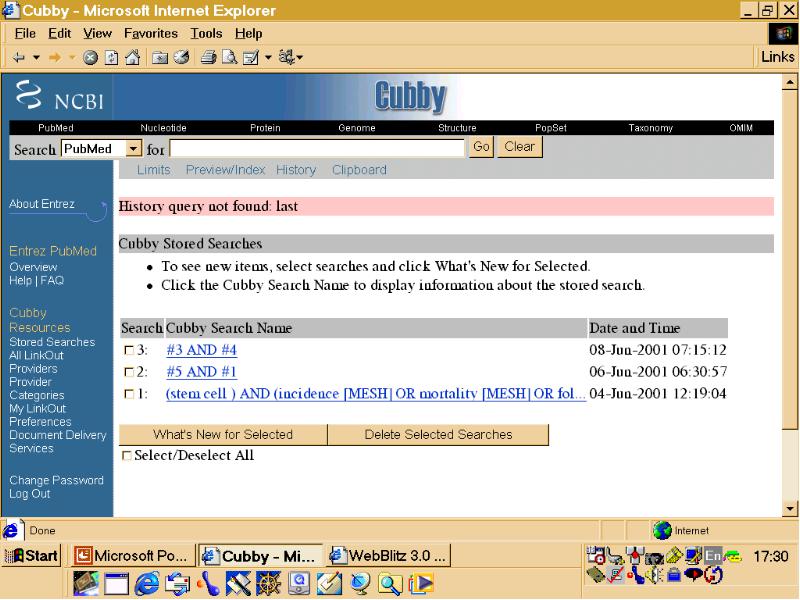Open the notepad pencil quick launch icon
This screenshot has height=600, width=800.
pos(329,584)
